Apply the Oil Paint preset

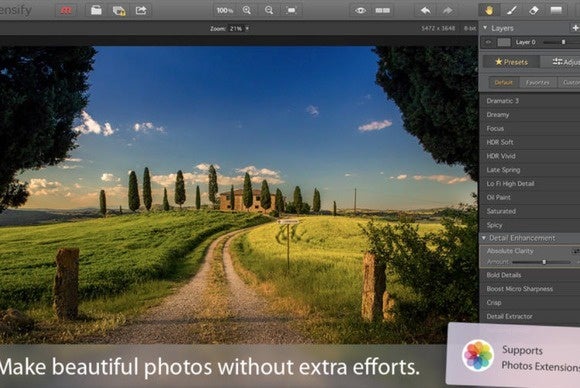click(x=530, y=198)
